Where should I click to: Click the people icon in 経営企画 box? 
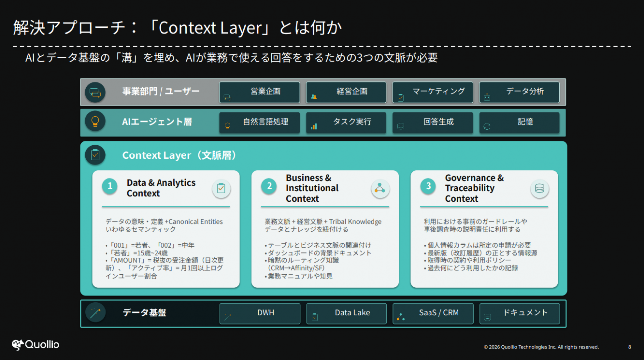[x=314, y=97]
